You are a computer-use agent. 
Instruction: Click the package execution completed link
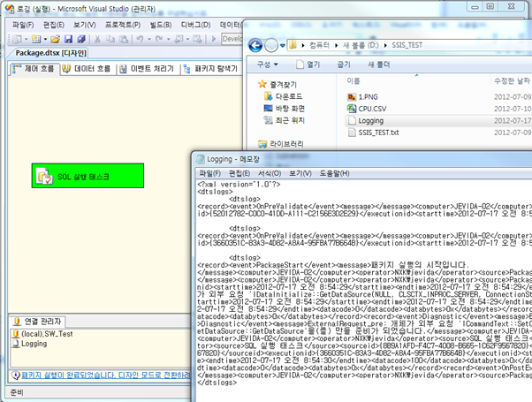click(106, 375)
